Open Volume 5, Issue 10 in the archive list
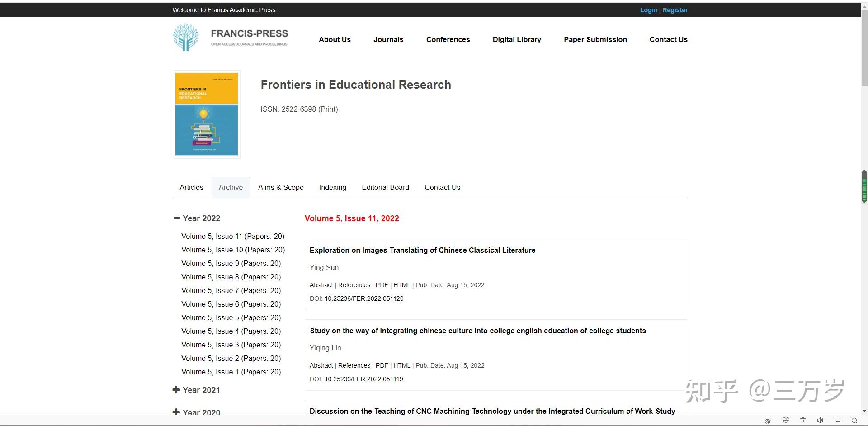The height and width of the screenshot is (426, 868). click(233, 250)
